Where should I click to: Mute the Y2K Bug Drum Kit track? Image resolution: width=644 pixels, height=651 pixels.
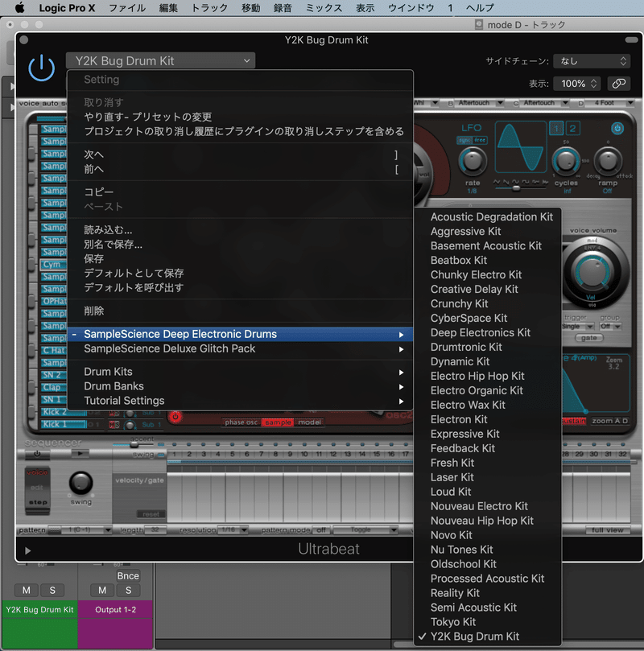[x=25, y=590]
